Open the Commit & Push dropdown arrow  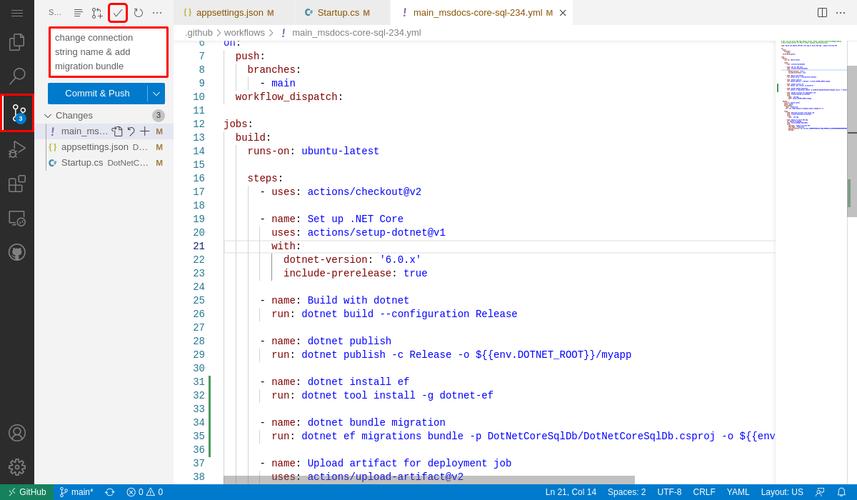tap(156, 93)
